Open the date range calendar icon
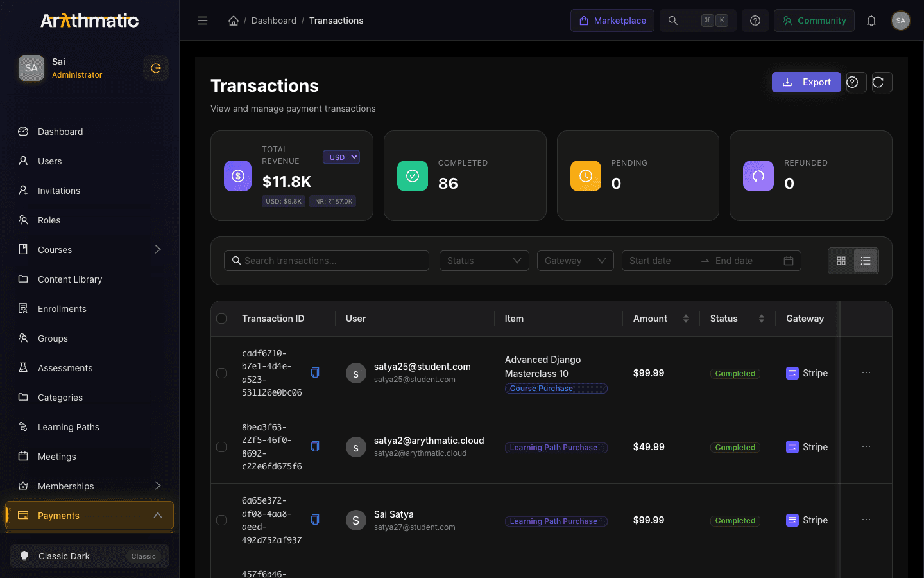The width and height of the screenshot is (924, 578). tap(789, 261)
